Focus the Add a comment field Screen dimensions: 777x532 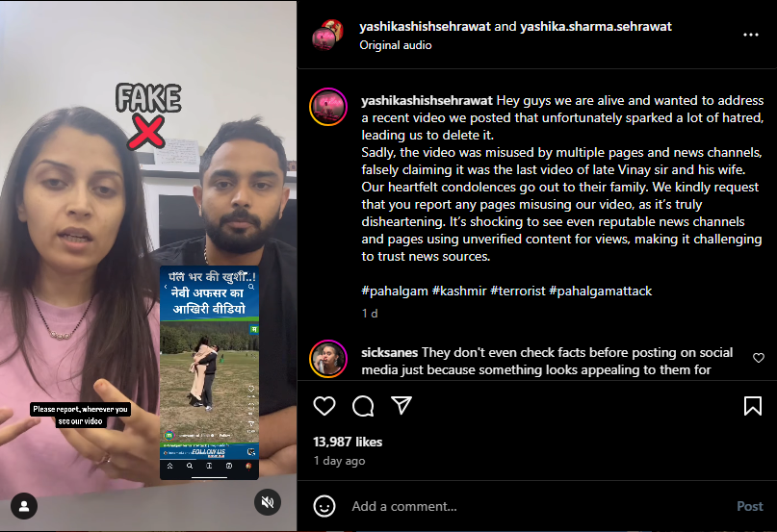pyautogui.click(x=540, y=506)
